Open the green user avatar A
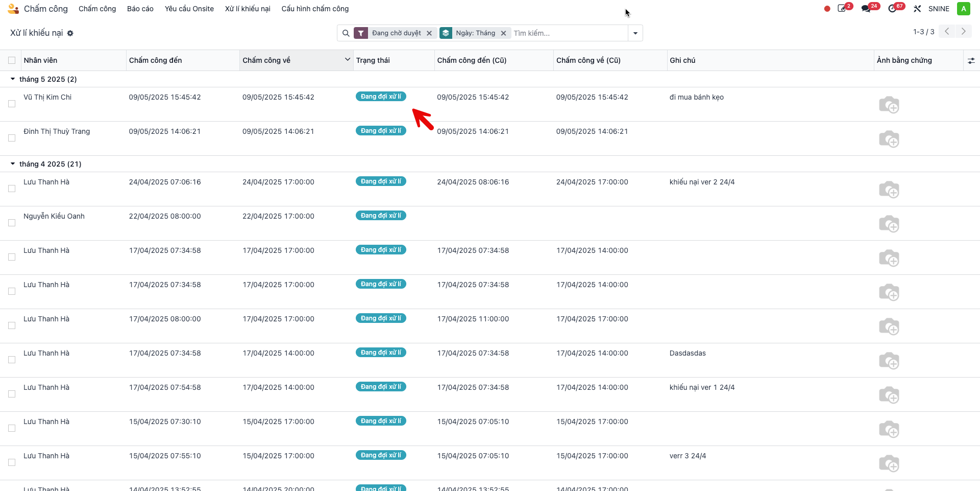 pyautogui.click(x=963, y=9)
